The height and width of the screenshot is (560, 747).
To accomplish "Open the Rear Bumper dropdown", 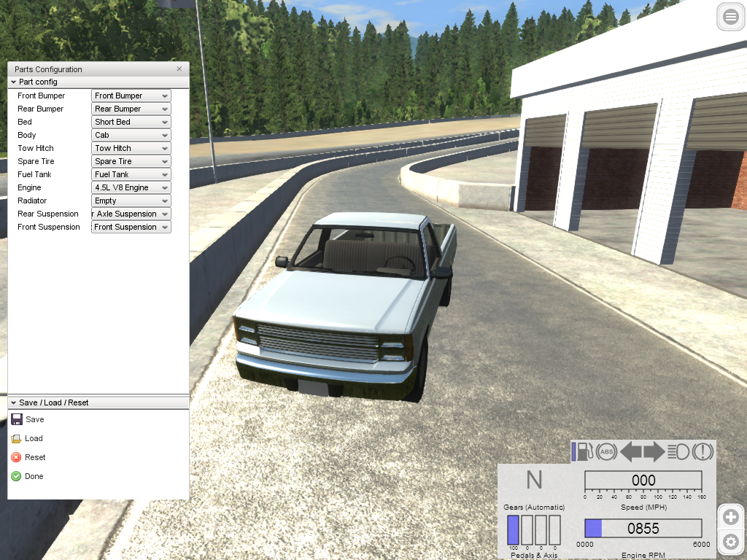I will (x=131, y=109).
